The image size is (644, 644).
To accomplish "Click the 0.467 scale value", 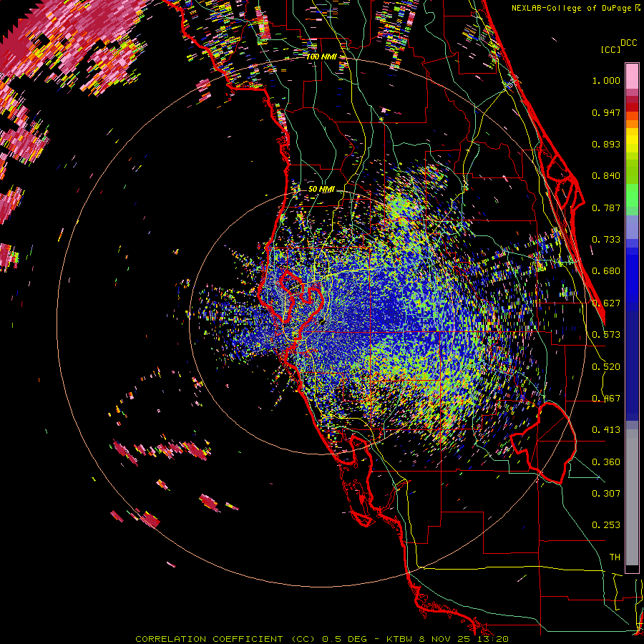I will [606, 399].
